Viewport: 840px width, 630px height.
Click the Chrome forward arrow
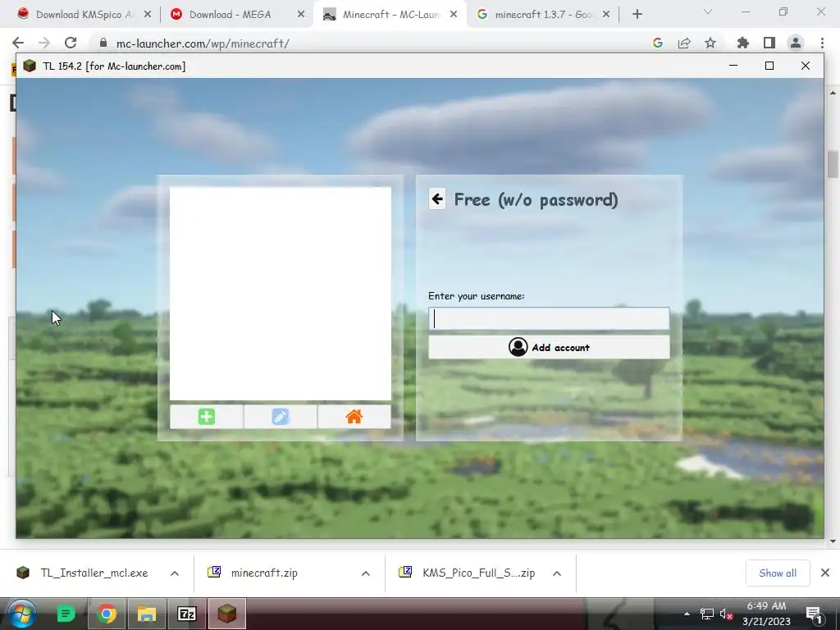44,43
